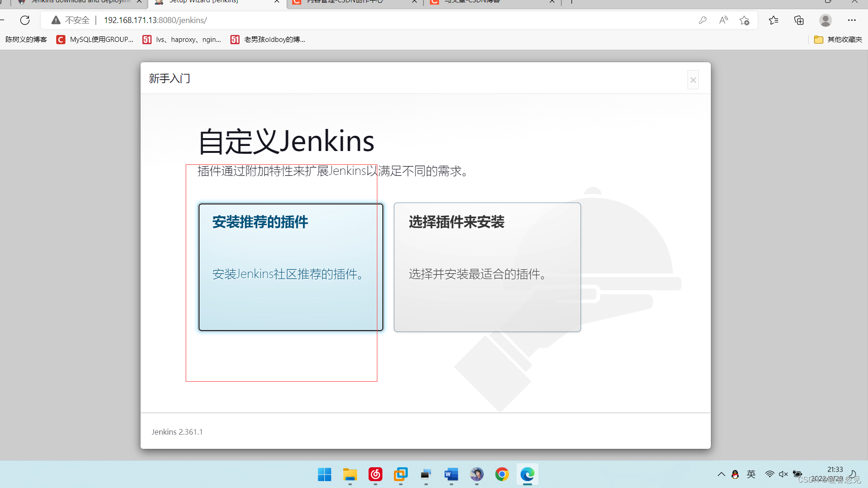Open the clock showing 21:33
This screenshot has height=488, width=868.
[835, 470]
